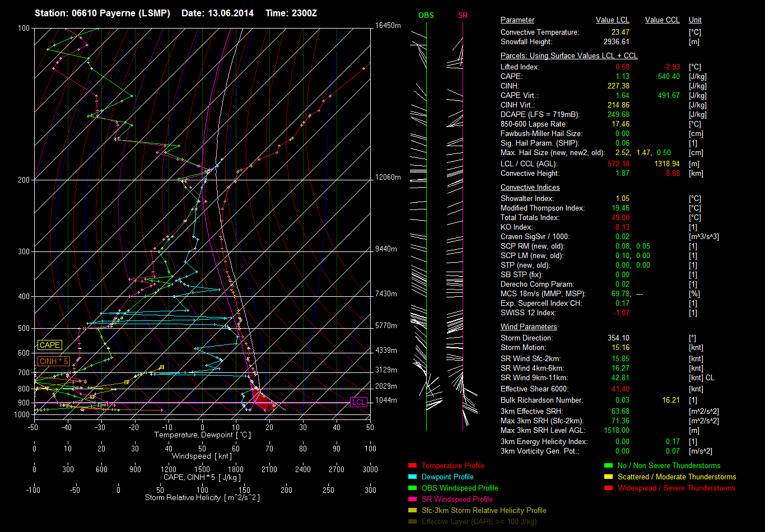
Task: Click the Station 06610 Payerne title
Action: [x=102, y=13]
